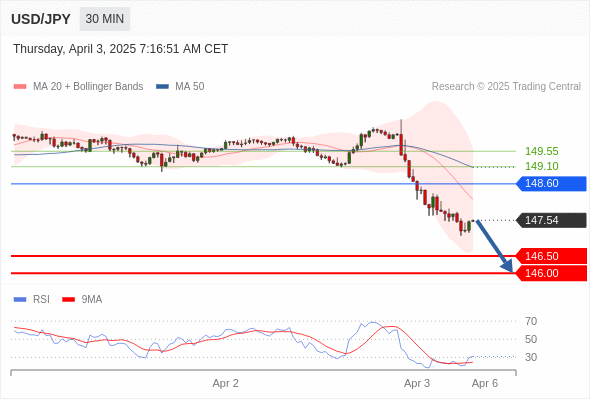Click the Thursday, April 3, 2025 timestamp
Image resolution: width=590 pixels, height=400 pixels.
(x=120, y=49)
